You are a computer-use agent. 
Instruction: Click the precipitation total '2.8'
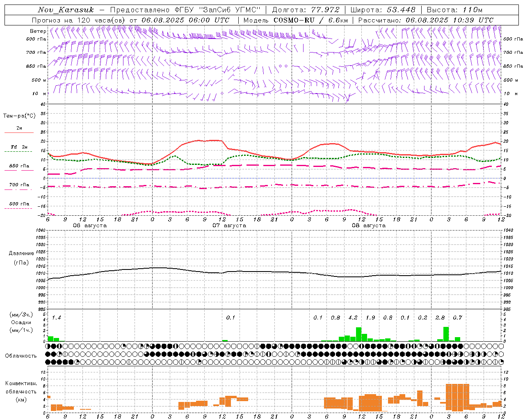[440, 318]
